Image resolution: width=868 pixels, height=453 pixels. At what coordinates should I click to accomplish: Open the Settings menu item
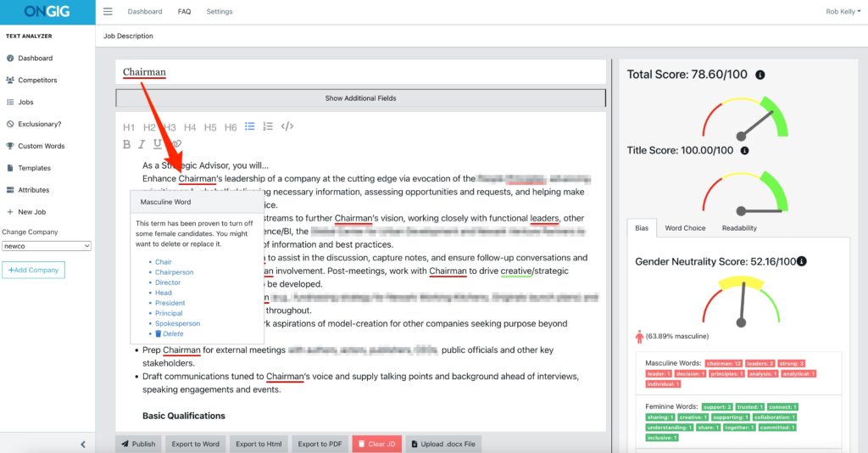click(x=220, y=12)
